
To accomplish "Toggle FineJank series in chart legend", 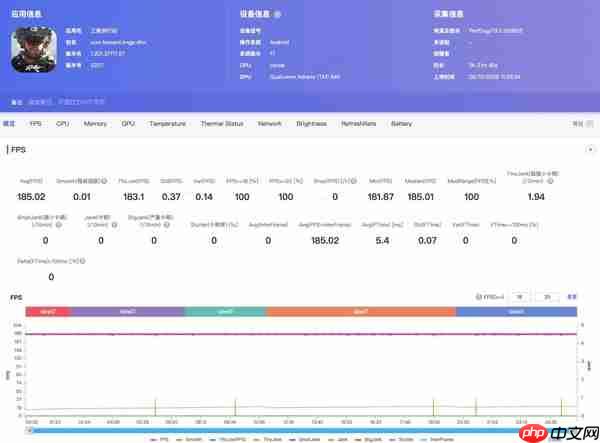I will tap(267, 440).
